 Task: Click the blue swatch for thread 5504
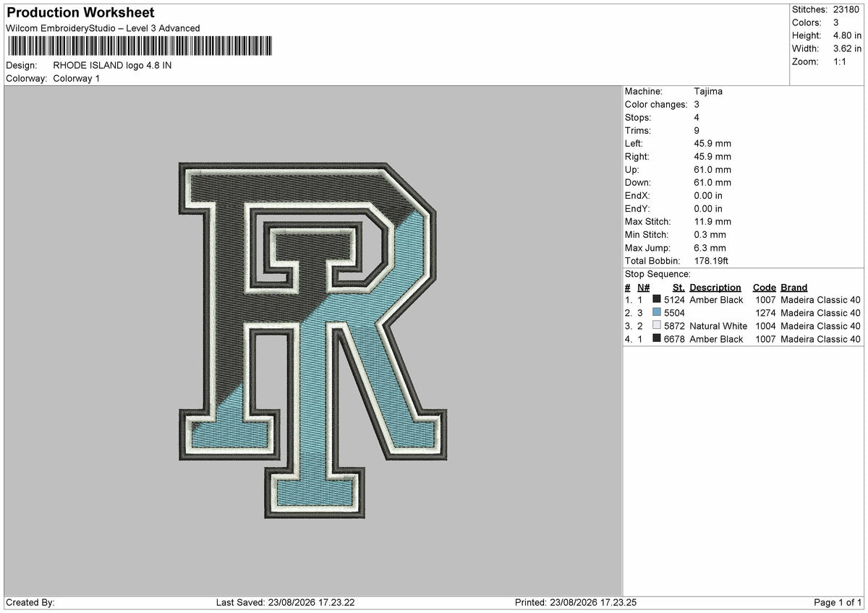pos(657,312)
